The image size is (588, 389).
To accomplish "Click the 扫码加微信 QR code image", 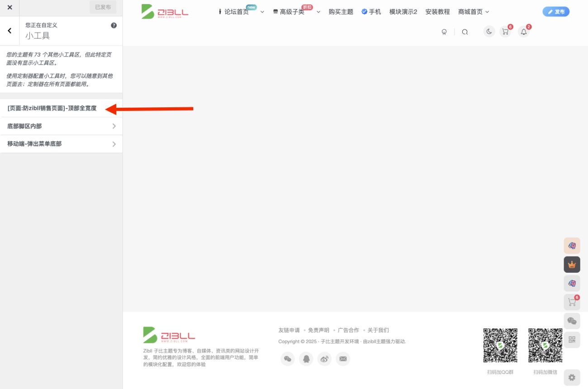I will [x=545, y=346].
